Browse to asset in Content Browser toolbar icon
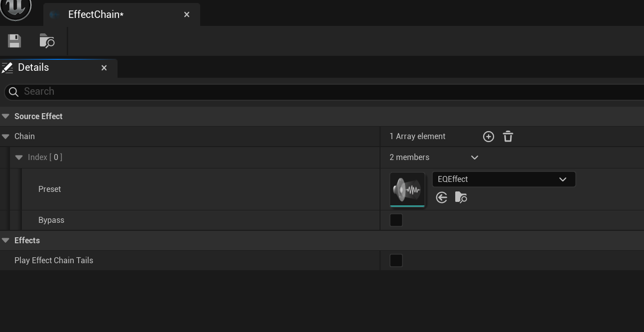 coord(47,41)
